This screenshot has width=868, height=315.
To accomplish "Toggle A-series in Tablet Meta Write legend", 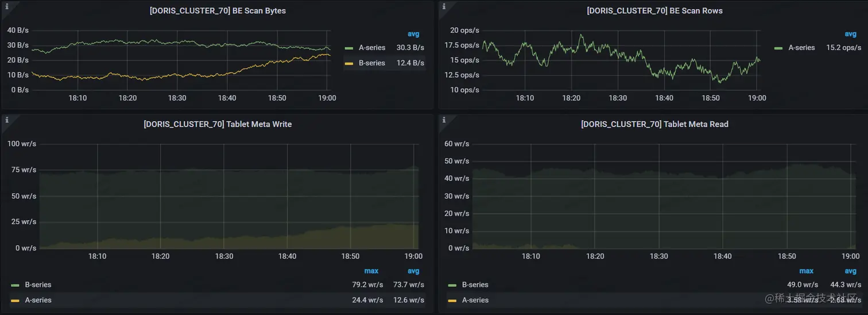I will [38, 300].
